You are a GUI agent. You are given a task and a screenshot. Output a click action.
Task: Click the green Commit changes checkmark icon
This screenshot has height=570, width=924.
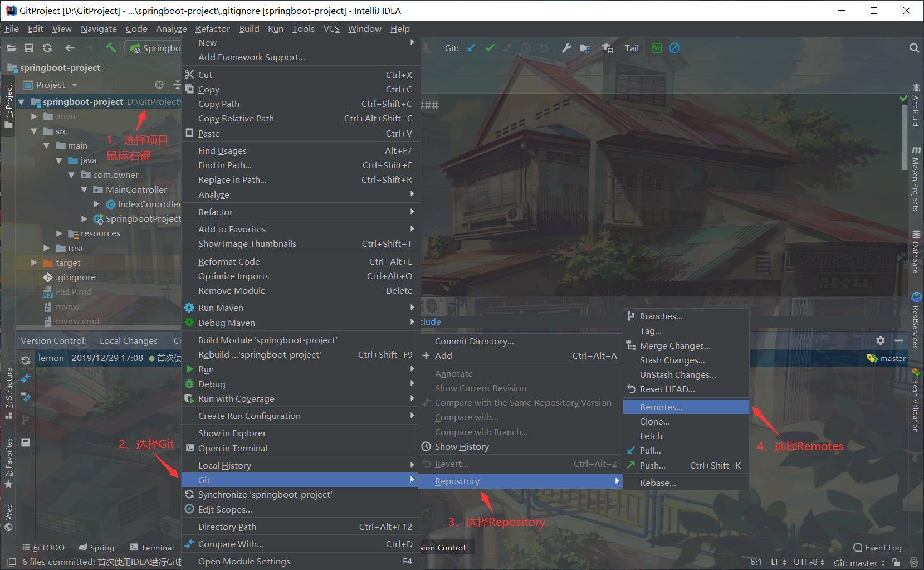click(x=490, y=48)
